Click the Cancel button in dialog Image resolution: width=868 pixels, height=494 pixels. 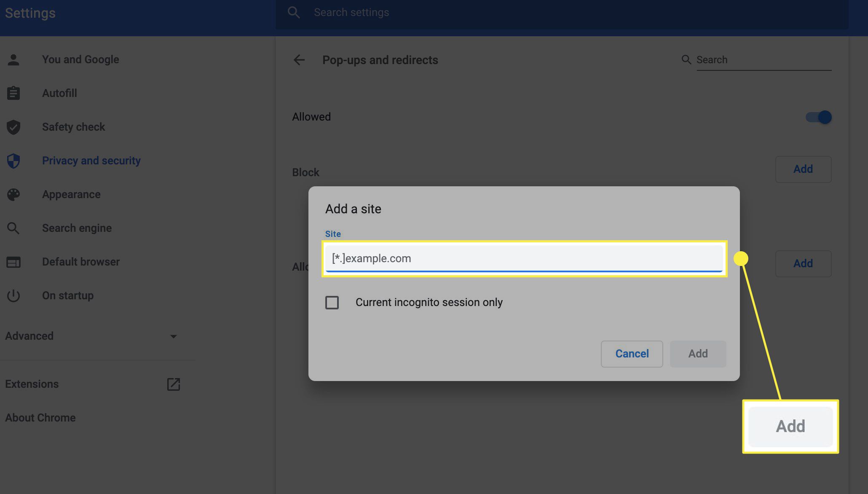coord(632,353)
